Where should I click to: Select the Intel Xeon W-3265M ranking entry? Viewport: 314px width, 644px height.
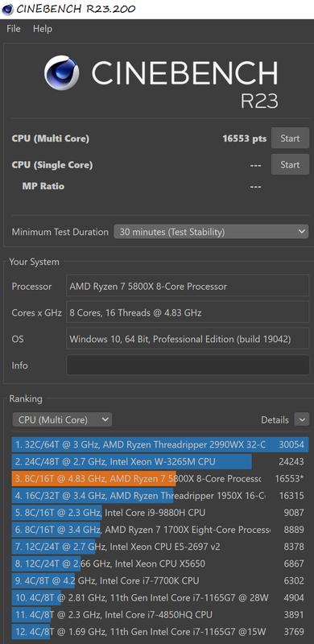[x=160, y=461]
